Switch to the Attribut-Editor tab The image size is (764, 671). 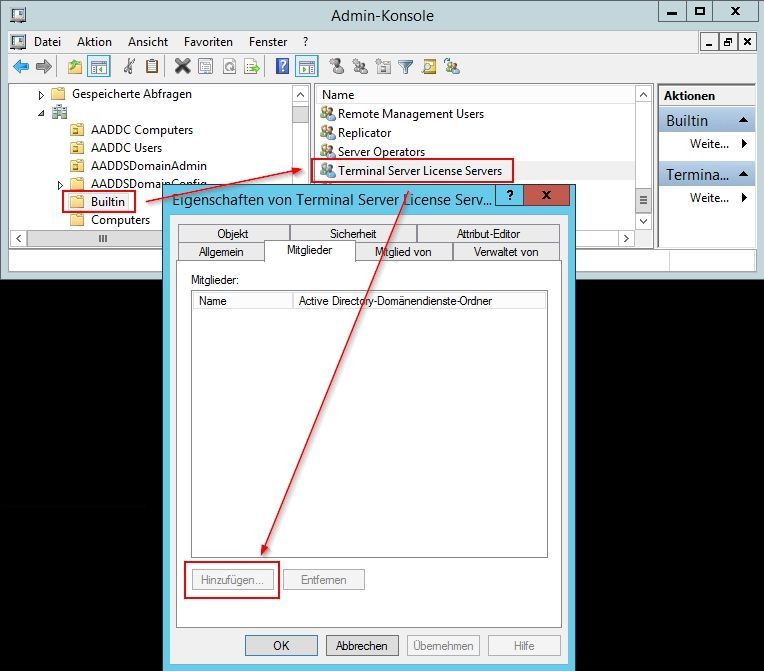coord(488,233)
